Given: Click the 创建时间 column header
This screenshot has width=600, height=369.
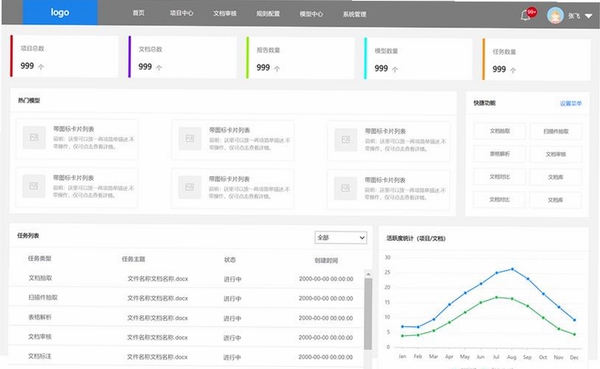Looking at the screenshot, I should [x=326, y=261].
